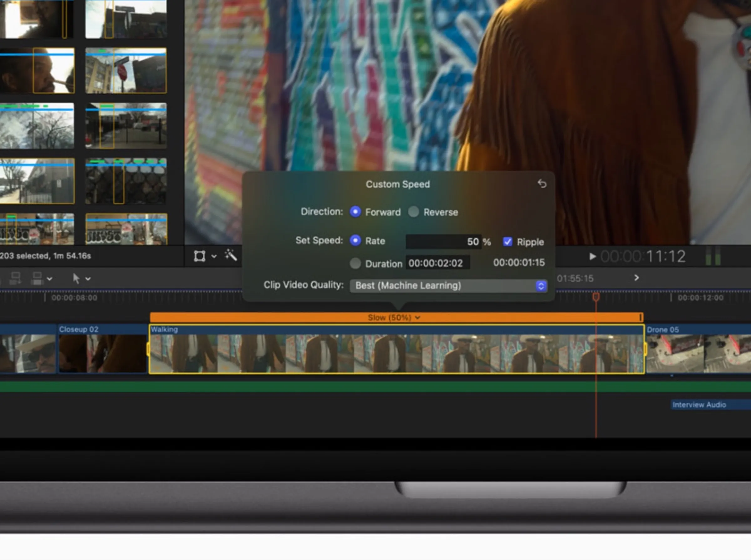Enable the Ripple checkbox
The height and width of the screenshot is (560, 751).
click(x=508, y=241)
